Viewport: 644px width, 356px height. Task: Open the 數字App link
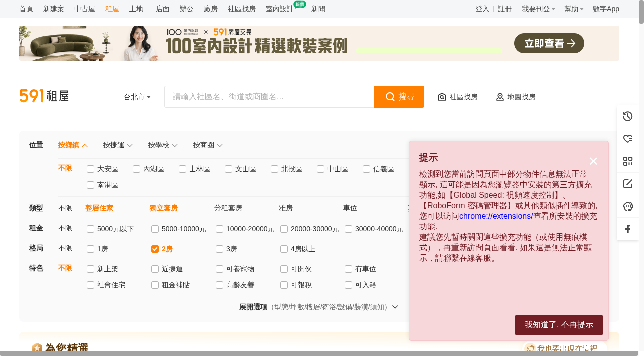coord(606,9)
